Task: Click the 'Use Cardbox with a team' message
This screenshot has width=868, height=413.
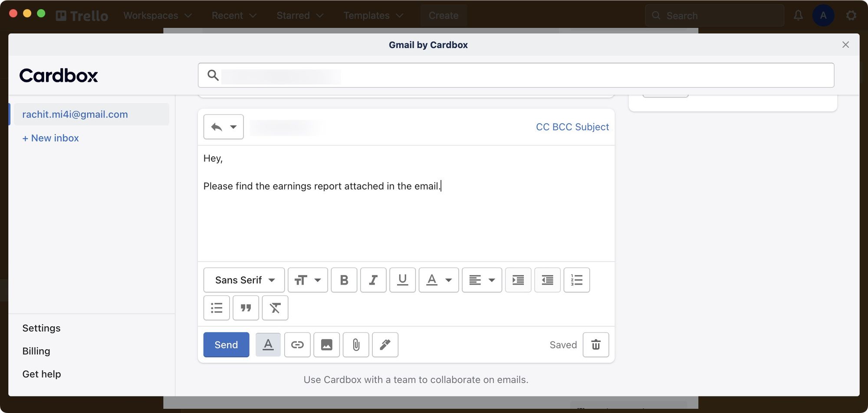Action: [x=416, y=380]
